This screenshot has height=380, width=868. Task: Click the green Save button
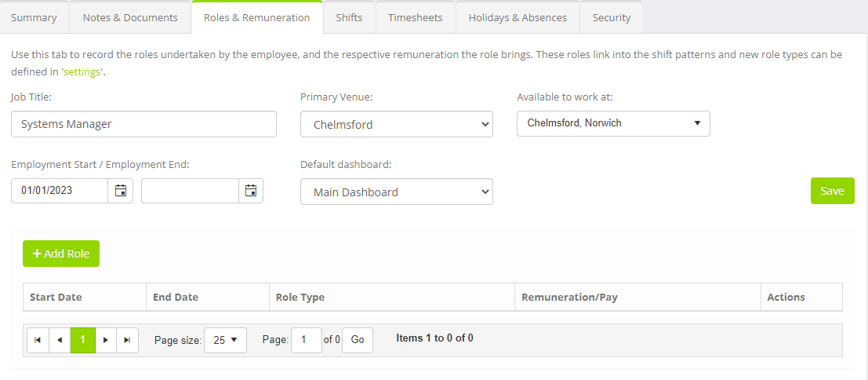(833, 191)
